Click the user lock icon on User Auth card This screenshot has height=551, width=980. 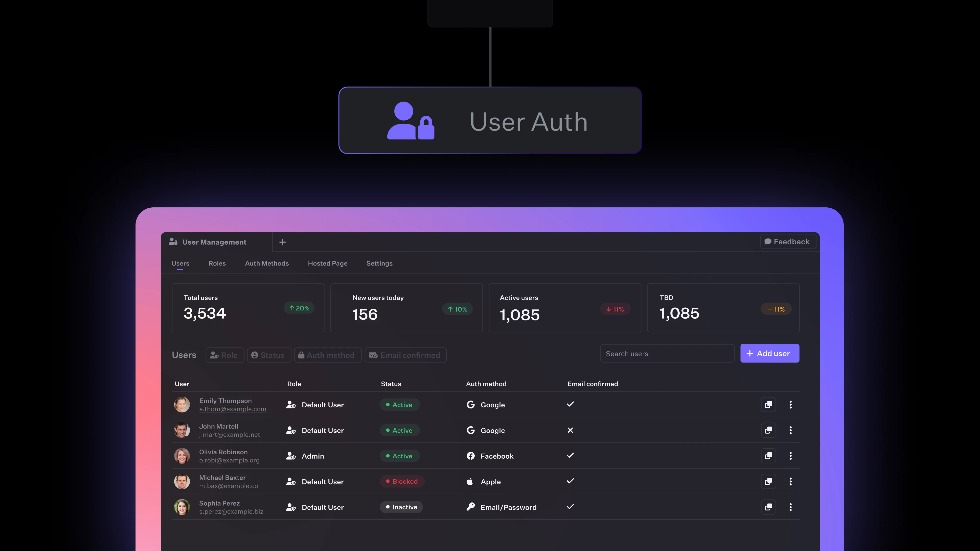[411, 121]
